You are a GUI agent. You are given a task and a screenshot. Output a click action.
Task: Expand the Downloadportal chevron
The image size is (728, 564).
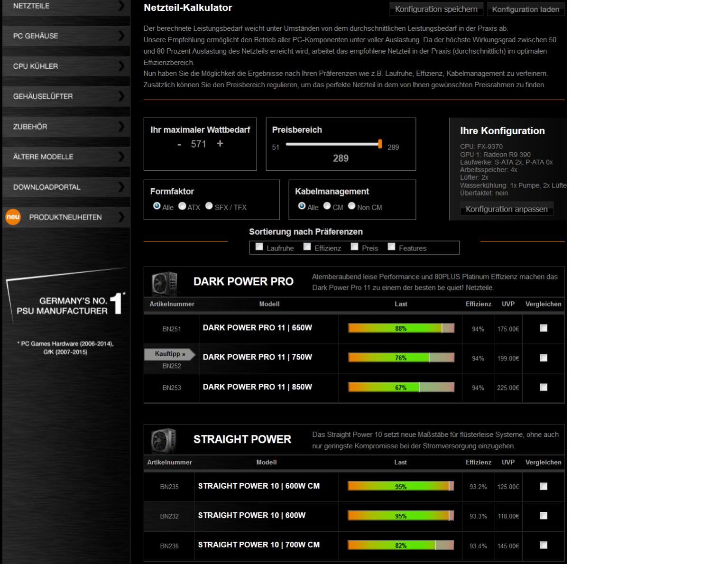[121, 187]
